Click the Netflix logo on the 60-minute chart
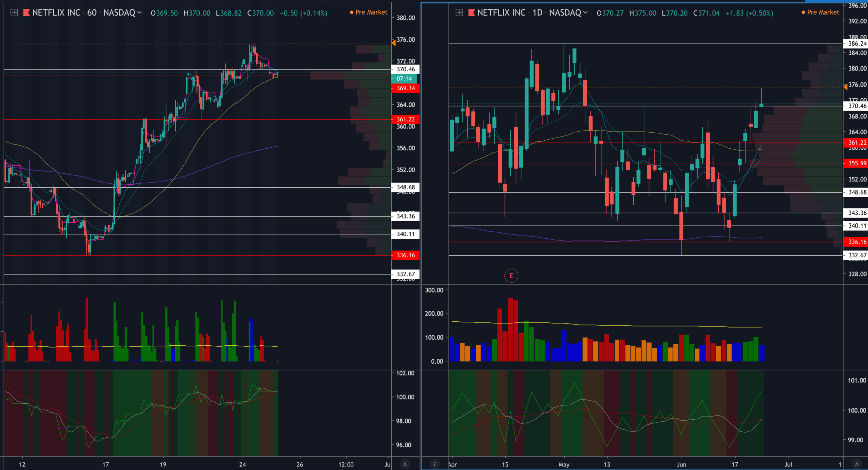 26,13
